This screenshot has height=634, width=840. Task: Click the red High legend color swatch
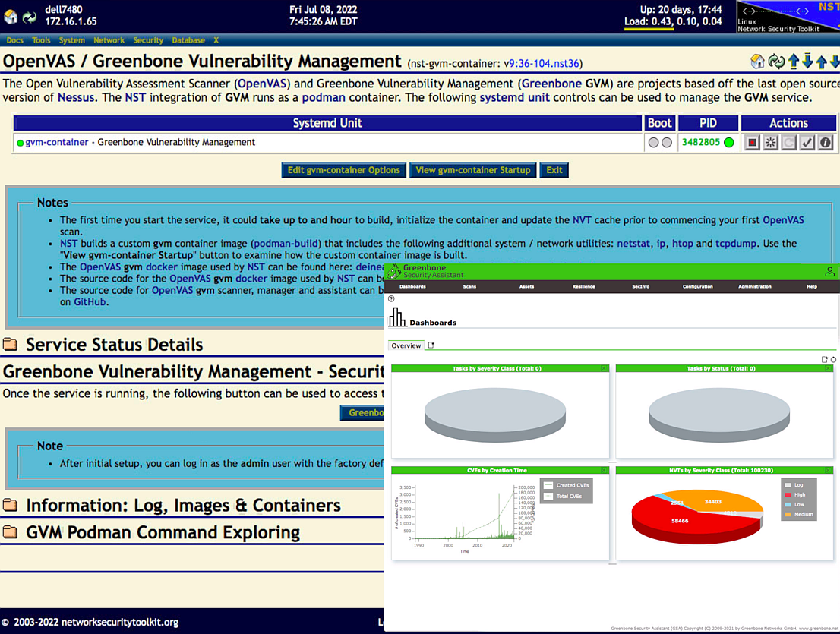[788, 495]
